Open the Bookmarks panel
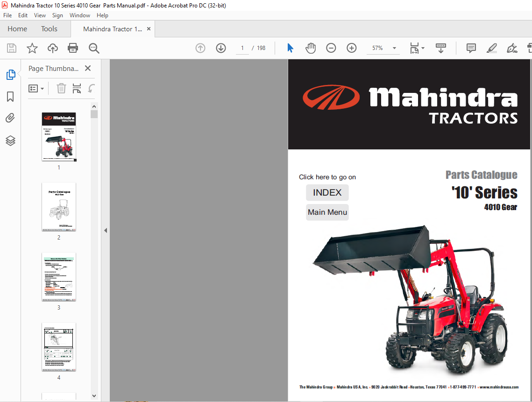The height and width of the screenshot is (402, 532). tap(11, 97)
